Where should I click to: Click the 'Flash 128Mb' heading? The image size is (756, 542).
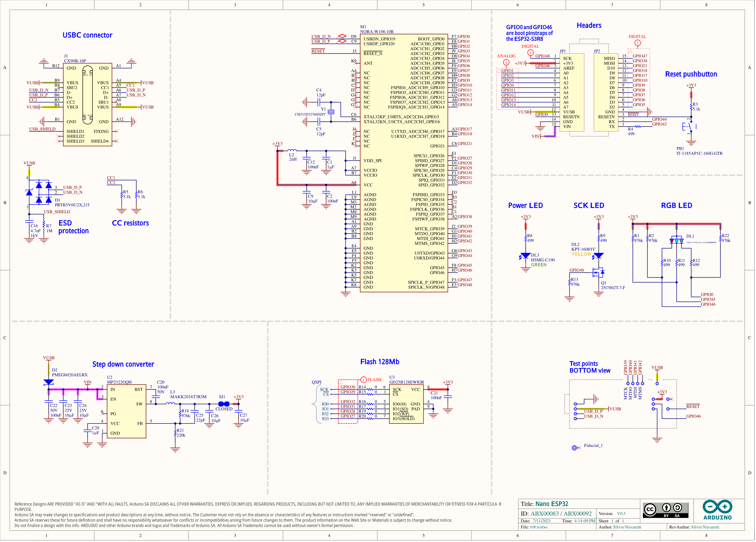tap(380, 362)
